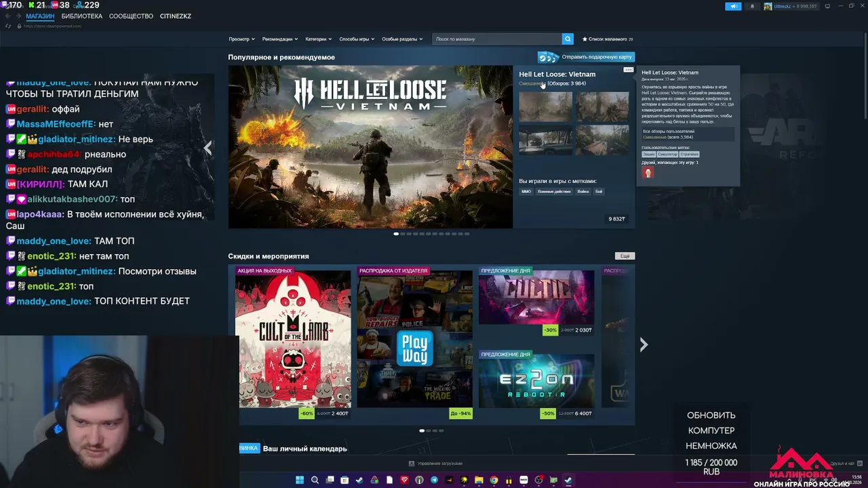This screenshot has height=488, width=868.
Task: Open the Список желаемого link
Action: [607, 39]
